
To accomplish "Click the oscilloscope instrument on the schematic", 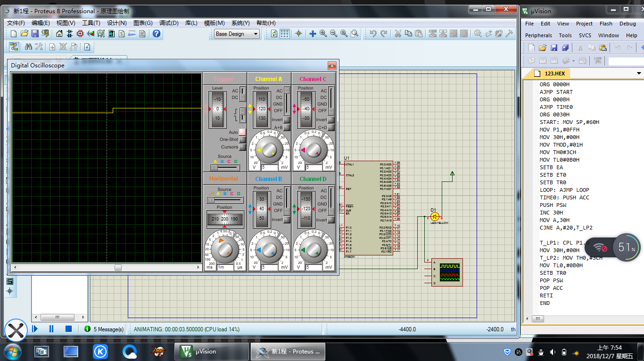I will (x=447, y=272).
